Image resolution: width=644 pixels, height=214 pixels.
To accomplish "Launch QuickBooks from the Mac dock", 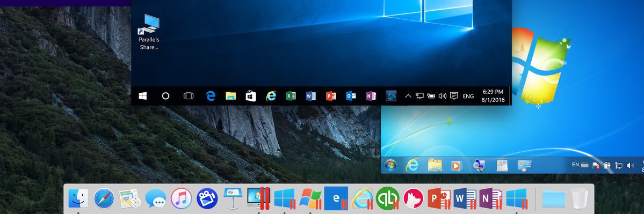I will click(x=388, y=199).
